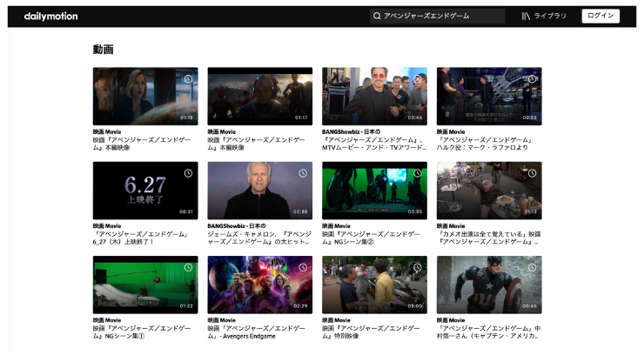644x362 pixels.
Task: Click watch-later clock on Captain America thumbnail
Action: point(532,267)
